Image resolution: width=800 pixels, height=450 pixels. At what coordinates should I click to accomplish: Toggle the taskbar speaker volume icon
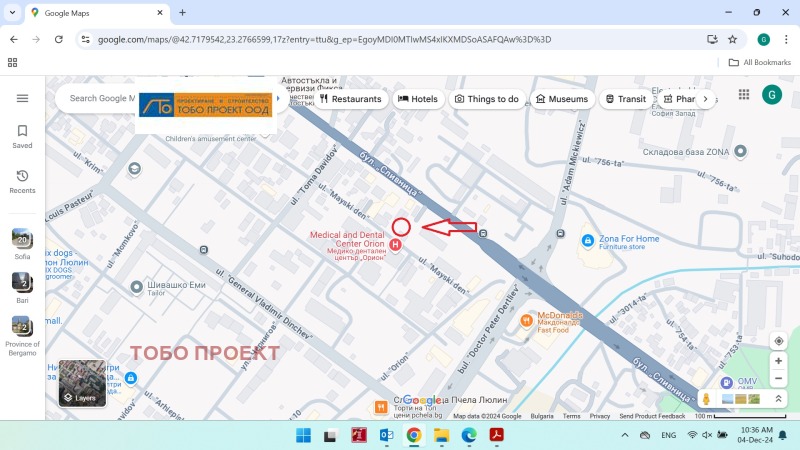coord(707,435)
